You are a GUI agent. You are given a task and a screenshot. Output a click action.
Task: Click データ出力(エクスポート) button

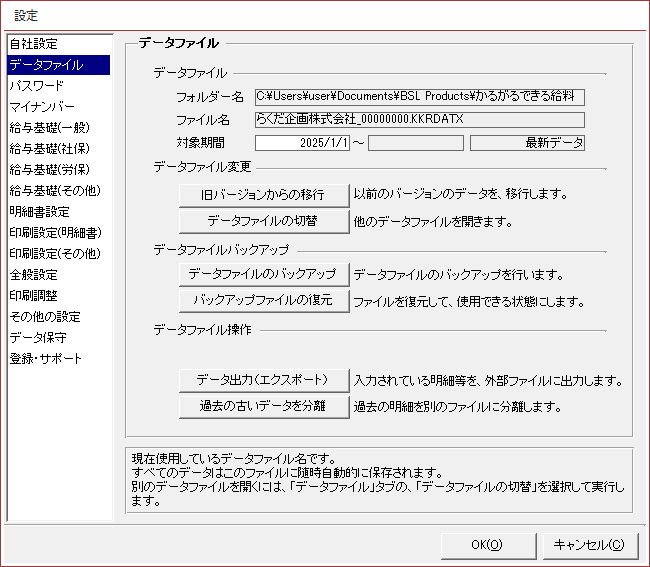263,380
